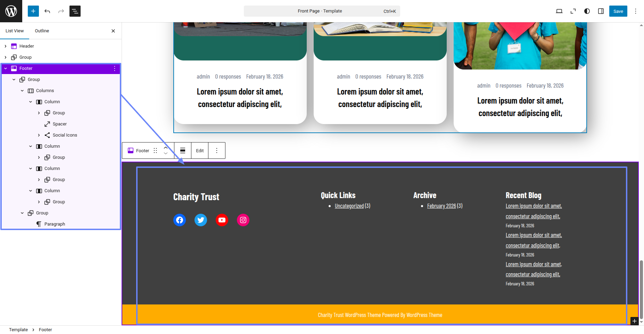Viewport: 644px width, 334px height.
Task: Click the Uncategorized category link
Action: click(x=349, y=206)
